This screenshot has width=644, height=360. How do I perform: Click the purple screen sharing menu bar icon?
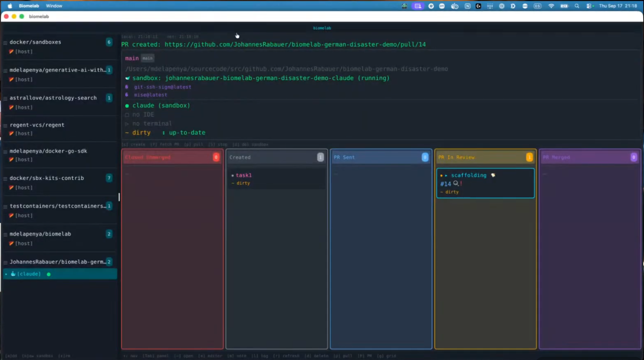click(x=418, y=6)
